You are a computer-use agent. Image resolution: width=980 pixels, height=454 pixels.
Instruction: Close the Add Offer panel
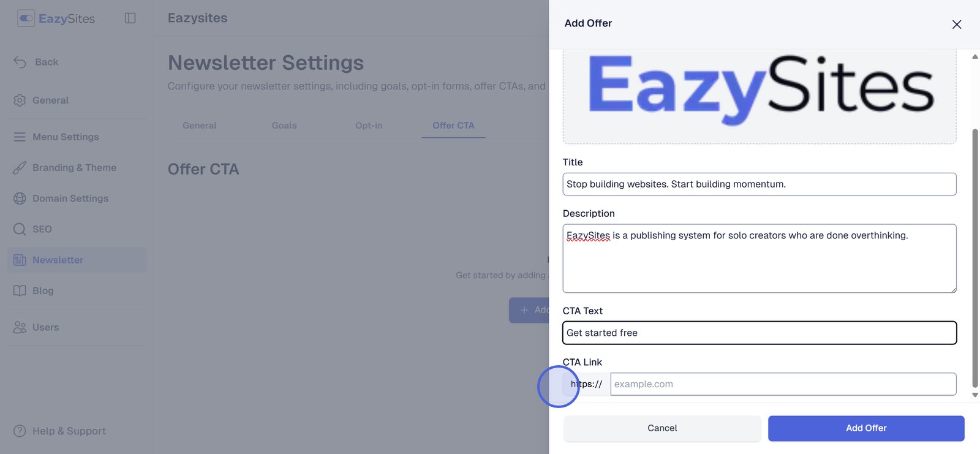[x=956, y=25]
